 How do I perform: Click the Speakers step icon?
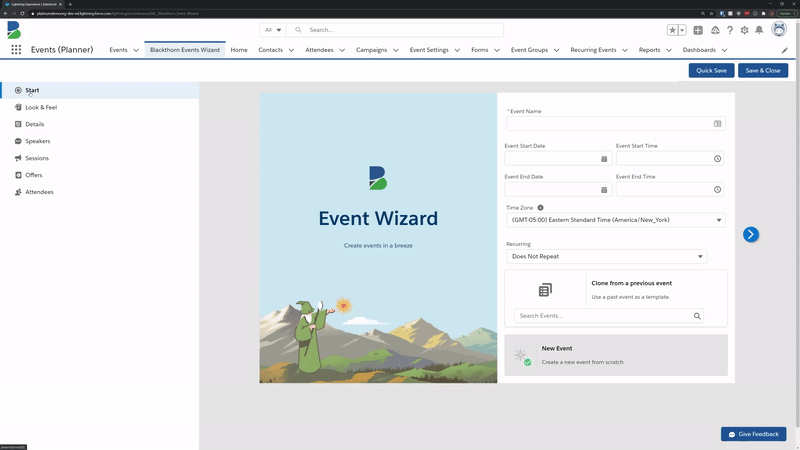point(18,141)
